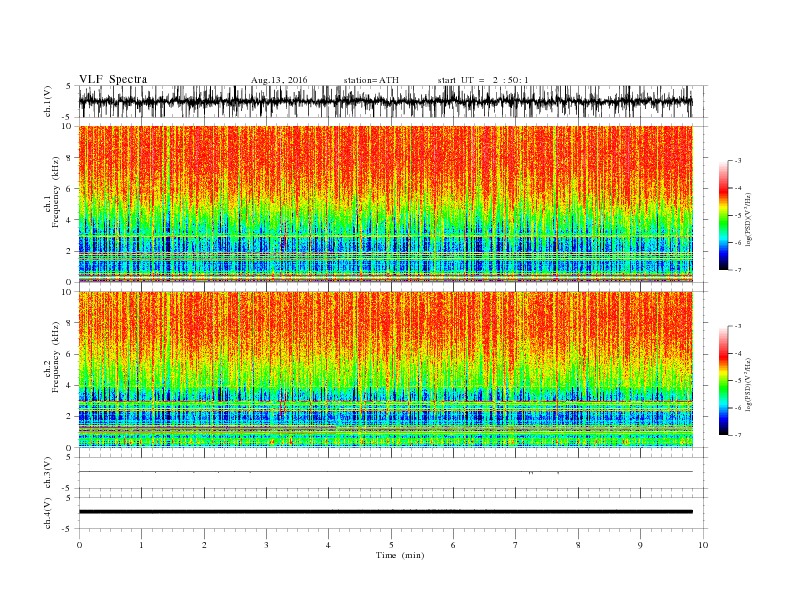Click the ch.1 spectrogram color bar

coord(724,216)
